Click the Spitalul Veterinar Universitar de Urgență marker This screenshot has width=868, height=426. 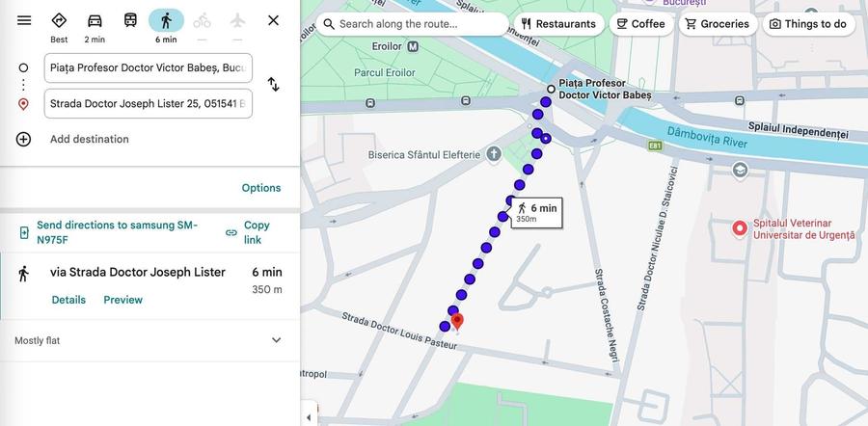[740, 228]
